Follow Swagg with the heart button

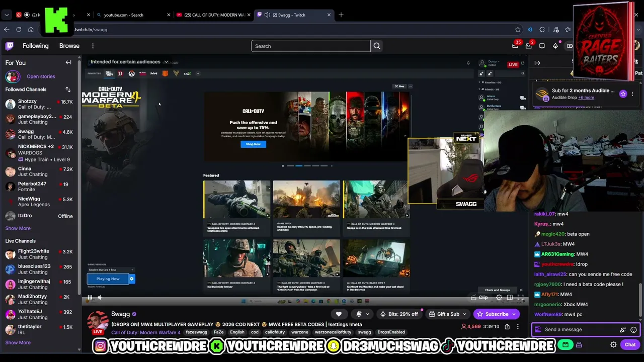(x=339, y=314)
